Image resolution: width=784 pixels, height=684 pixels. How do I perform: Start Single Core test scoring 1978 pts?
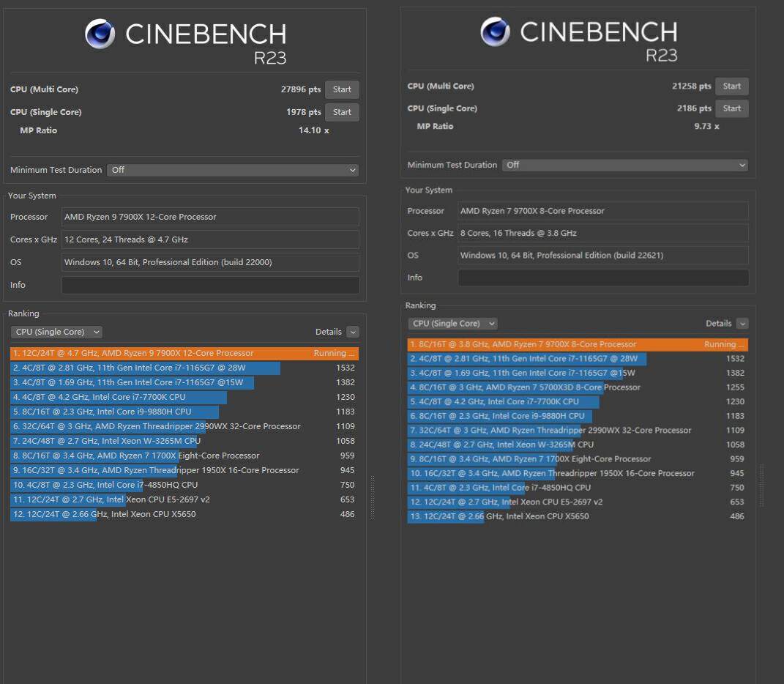(342, 112)
